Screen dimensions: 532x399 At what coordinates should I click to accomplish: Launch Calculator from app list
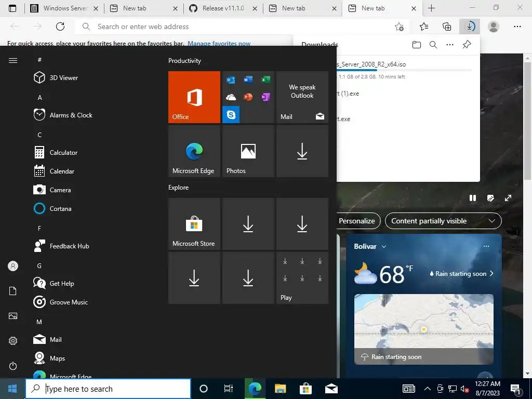56,153
